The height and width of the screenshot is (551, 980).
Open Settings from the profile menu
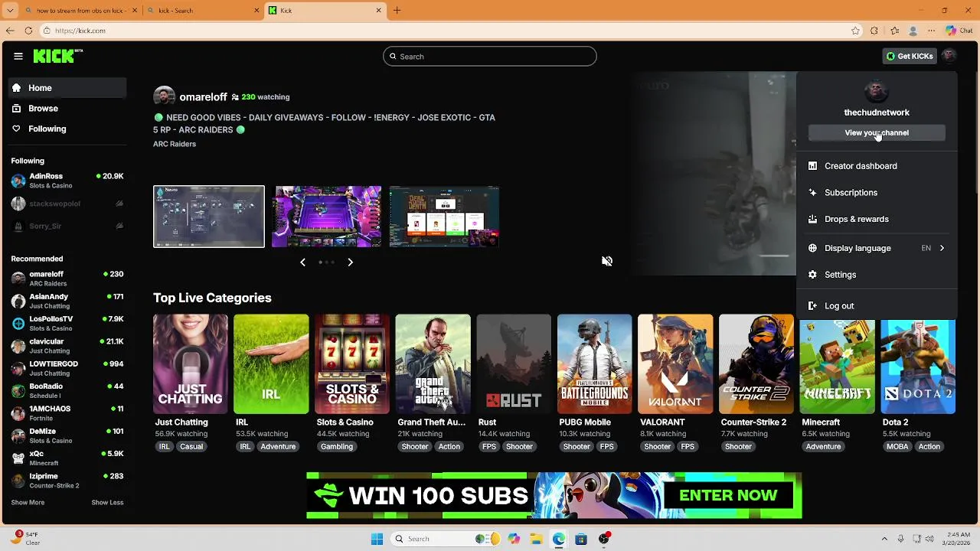877,275
